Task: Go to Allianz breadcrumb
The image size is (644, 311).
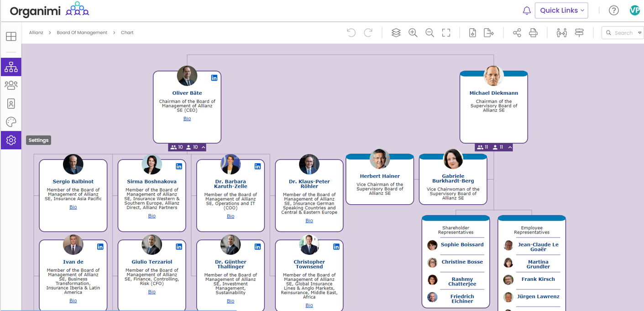Action: coord(36,32)
